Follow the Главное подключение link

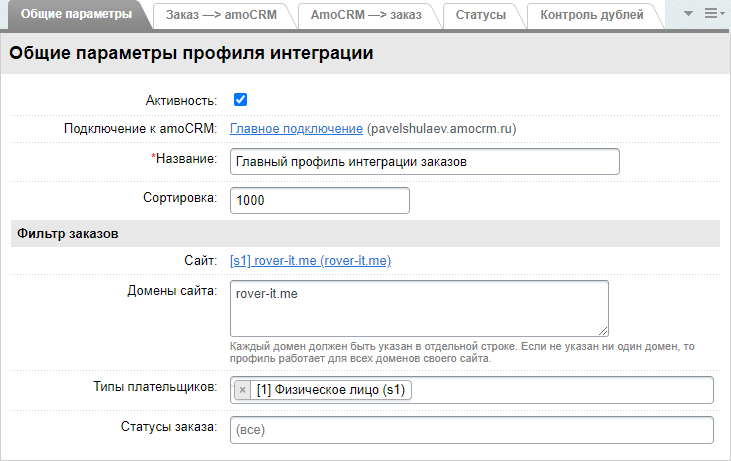(297, 129)
